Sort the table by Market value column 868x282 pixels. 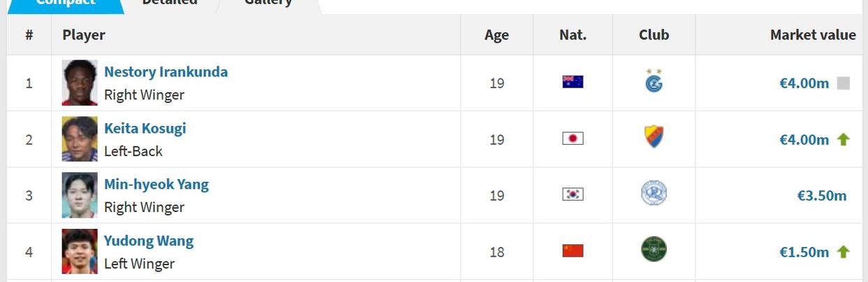[813, 35]
